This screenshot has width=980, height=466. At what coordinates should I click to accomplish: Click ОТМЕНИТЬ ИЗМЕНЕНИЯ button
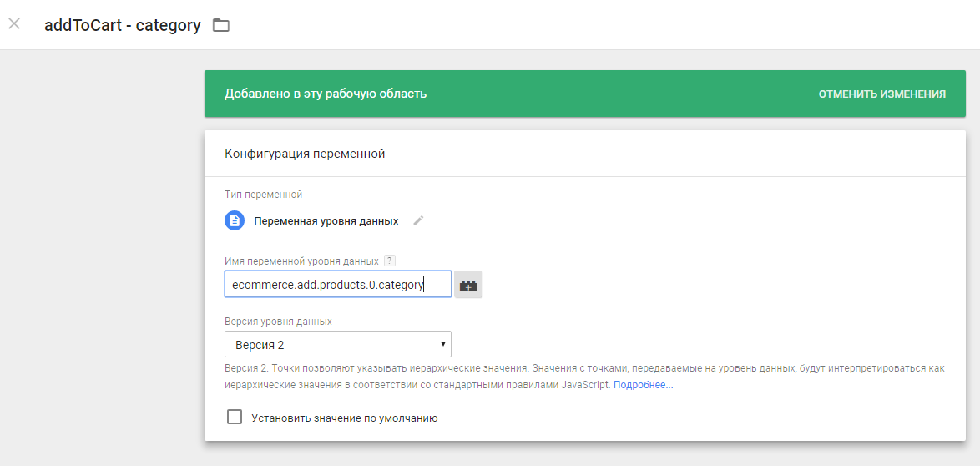coord(881,94)
